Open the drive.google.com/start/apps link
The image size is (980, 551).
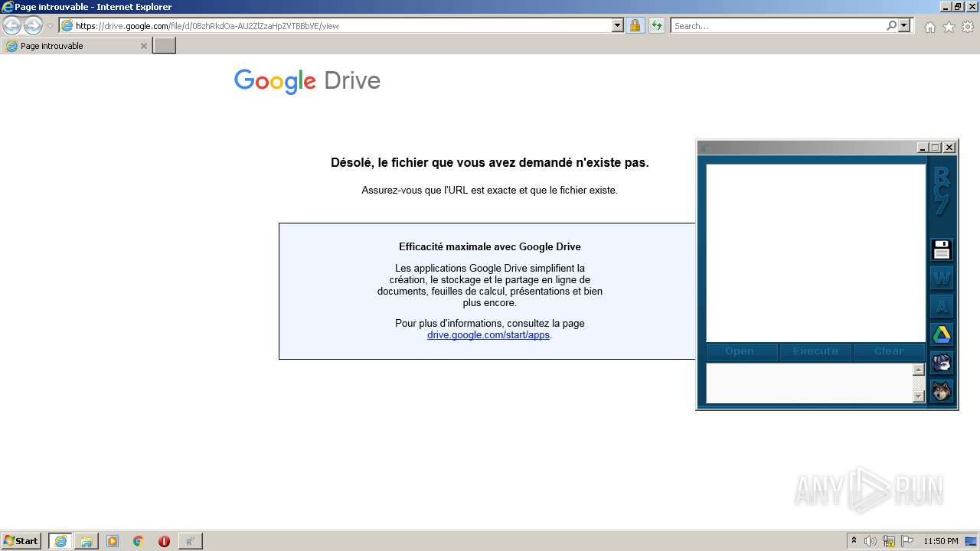(x=488, y=335)
